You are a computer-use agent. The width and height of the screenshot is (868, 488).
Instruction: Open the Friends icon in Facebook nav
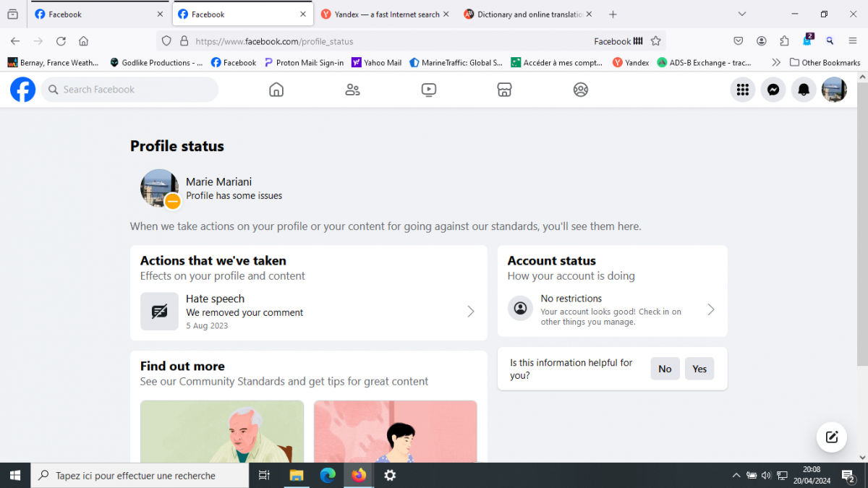[x=352, y=90]
